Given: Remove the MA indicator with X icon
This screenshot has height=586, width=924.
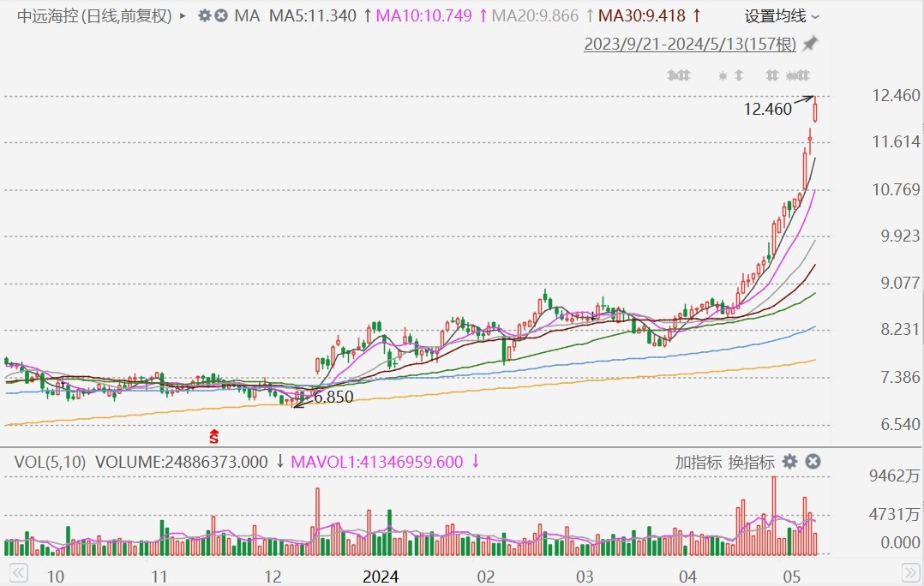Looking at the screenshot, I should pyautogui.click(x=221, y=15).
